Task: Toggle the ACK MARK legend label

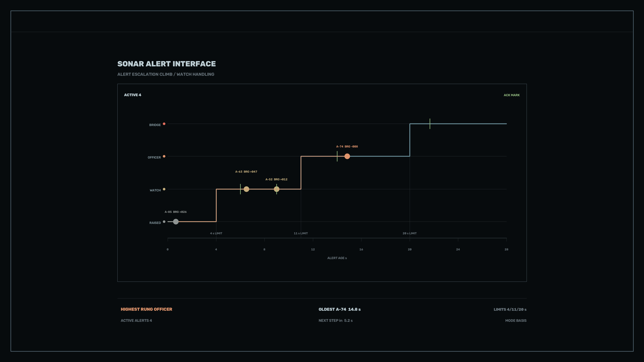Action: [512, 95]
